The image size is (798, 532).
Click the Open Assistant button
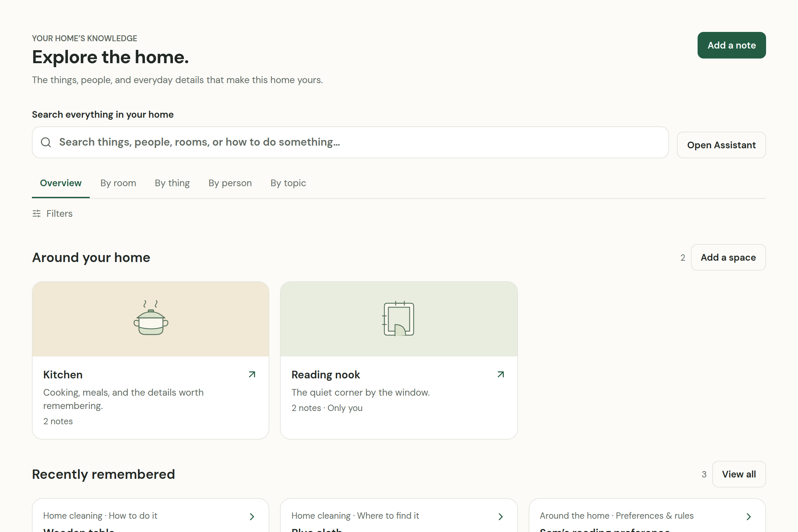tap(721, 145)
